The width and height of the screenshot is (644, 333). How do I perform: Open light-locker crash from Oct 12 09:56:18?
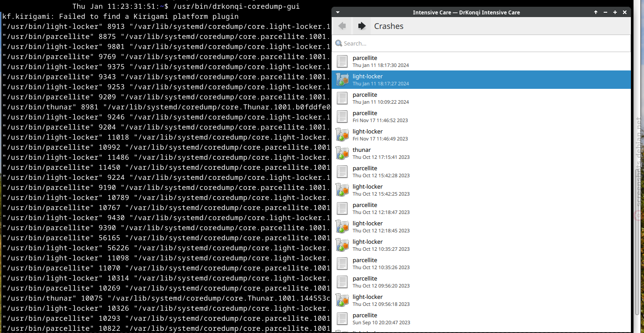coord(481,300)
